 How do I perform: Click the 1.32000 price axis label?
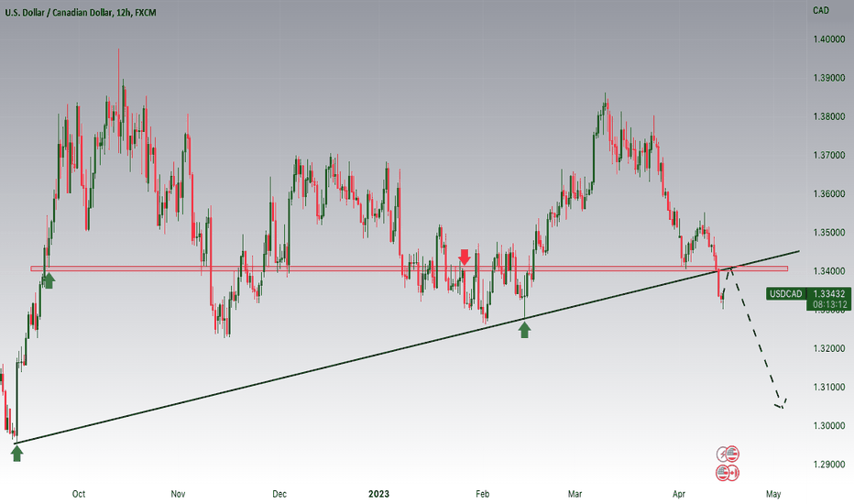[829, 349]
